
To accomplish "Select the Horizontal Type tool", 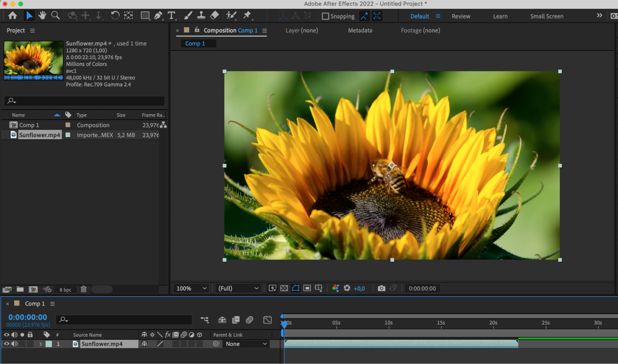I will (x=171, y=15).
